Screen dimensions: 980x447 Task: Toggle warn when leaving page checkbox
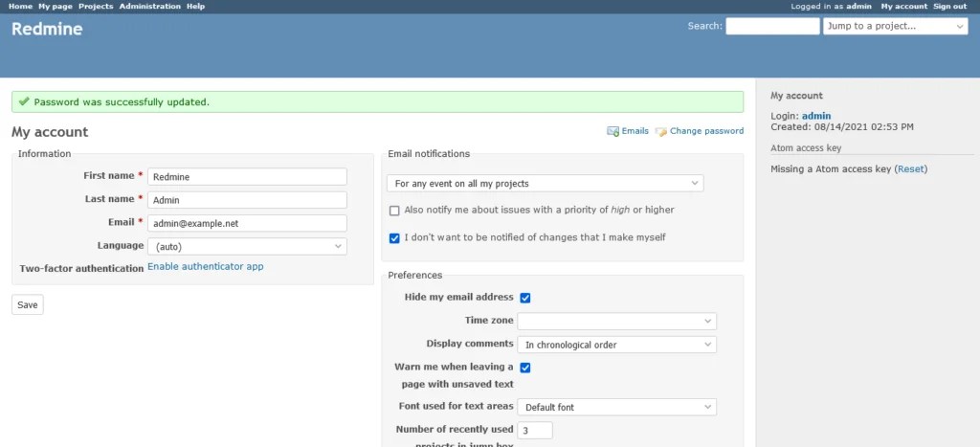point(525,368)
